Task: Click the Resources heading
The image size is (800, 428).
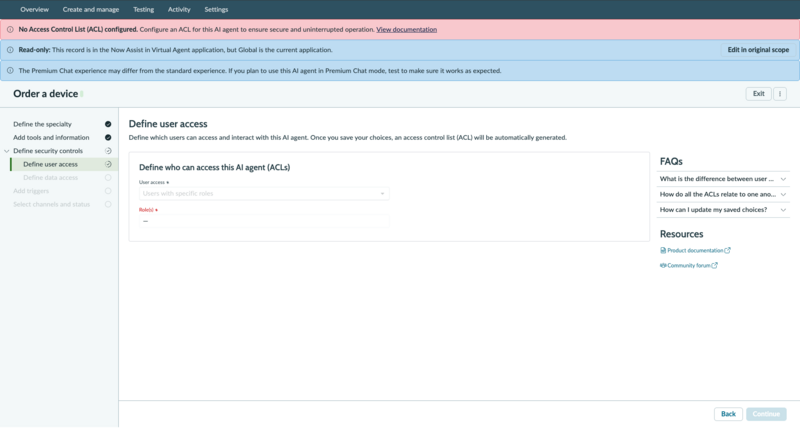Action: (681, 234)
